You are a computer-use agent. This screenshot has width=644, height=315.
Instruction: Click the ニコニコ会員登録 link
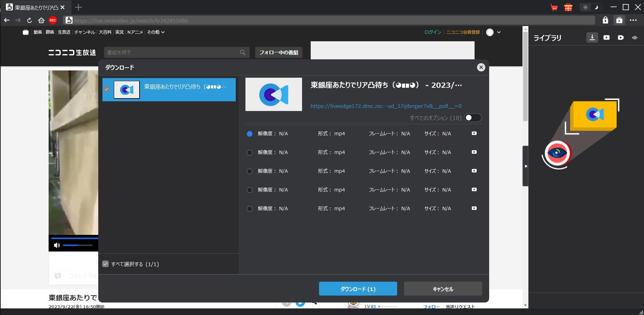point(463,32)
